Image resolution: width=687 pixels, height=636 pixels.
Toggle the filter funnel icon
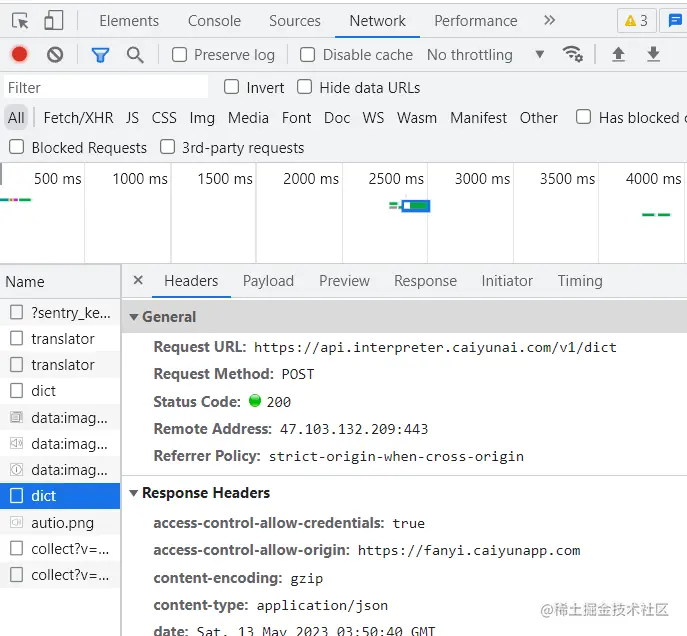(x=100, y=55)
